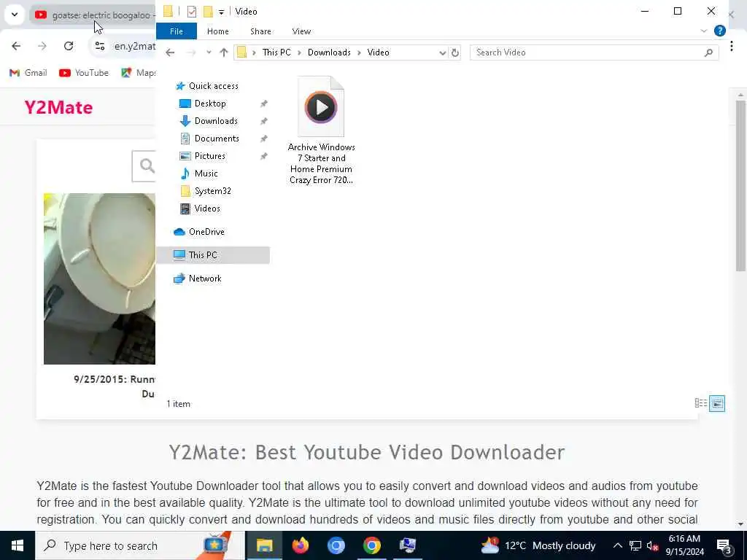
Task: Expand the ribbon with the chevron
Action: [704, 31]
